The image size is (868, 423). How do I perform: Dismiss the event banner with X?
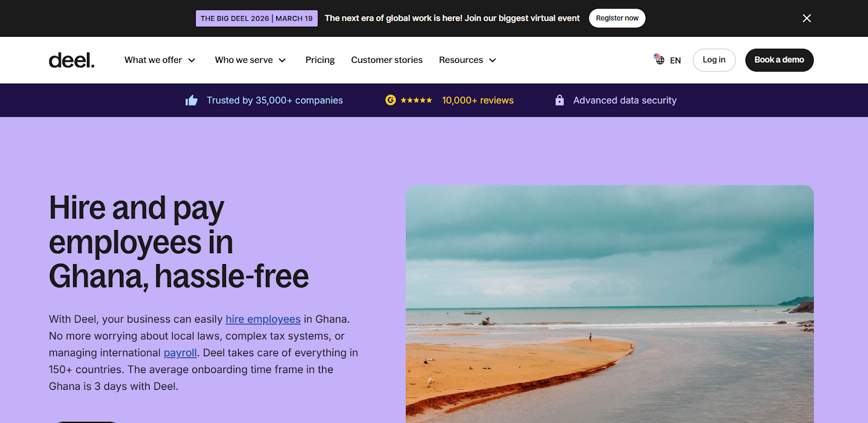coord(807,18)
